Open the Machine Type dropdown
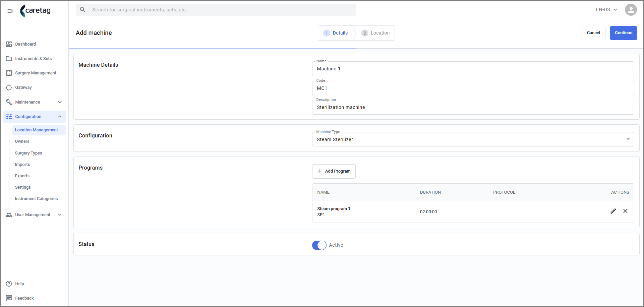 (x=473, y=139)
